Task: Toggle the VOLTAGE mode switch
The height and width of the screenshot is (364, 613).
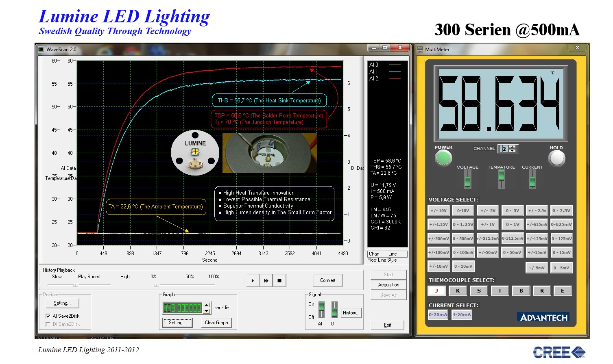Action: click(x=468, y=179)
